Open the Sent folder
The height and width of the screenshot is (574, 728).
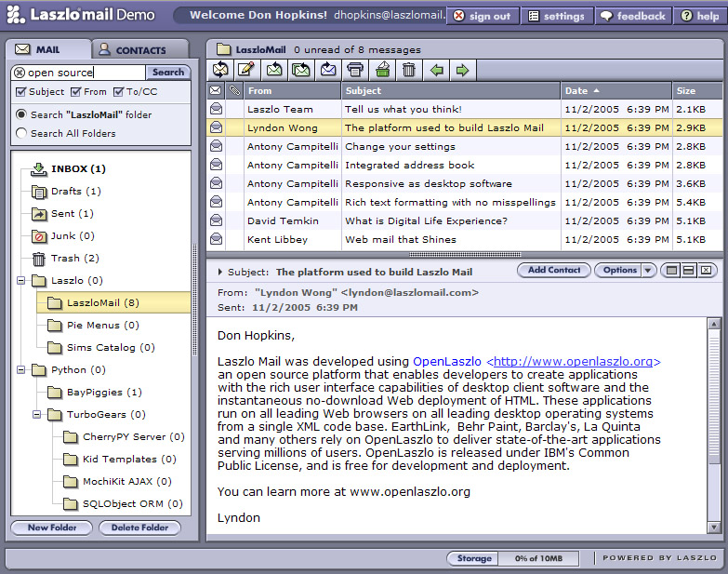[62, 214]
